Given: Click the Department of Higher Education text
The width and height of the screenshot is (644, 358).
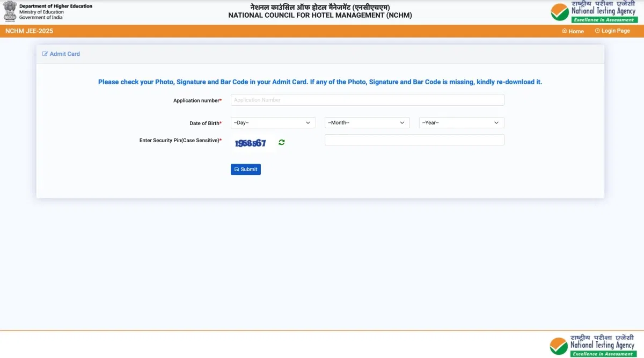Looking at the screenshot, I should coord(55,6).
